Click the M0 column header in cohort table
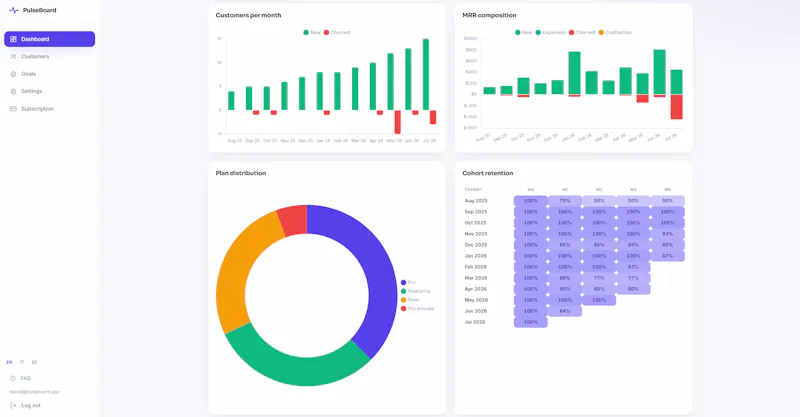 (531, 189)
